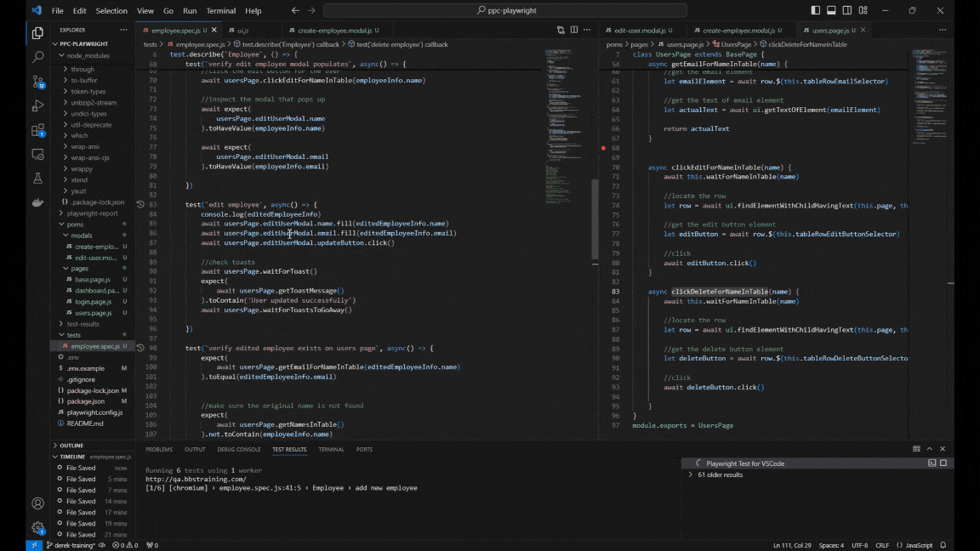Open the Docker view in activity bar
The height and width of the screenshot is (551, 980).
[37, 202]
